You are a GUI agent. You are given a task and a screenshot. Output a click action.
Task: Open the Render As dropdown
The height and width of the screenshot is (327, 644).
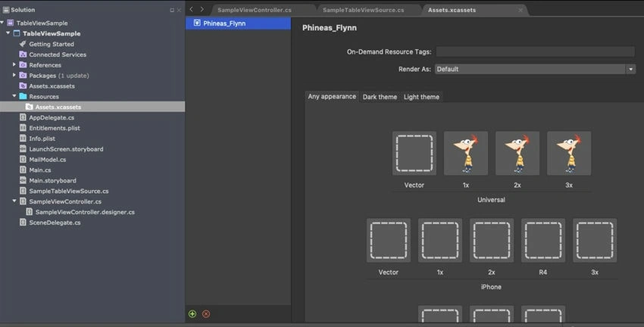[x=535, y=69]
